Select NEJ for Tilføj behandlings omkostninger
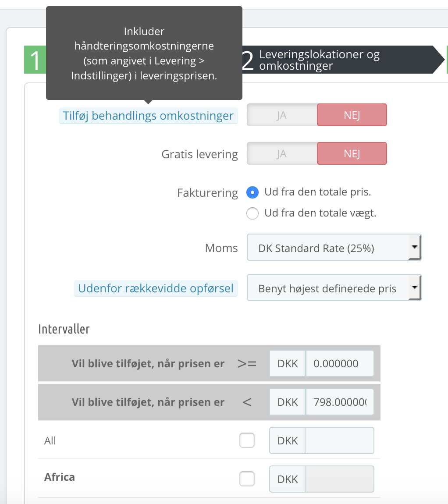 click(x=352, y=115)
